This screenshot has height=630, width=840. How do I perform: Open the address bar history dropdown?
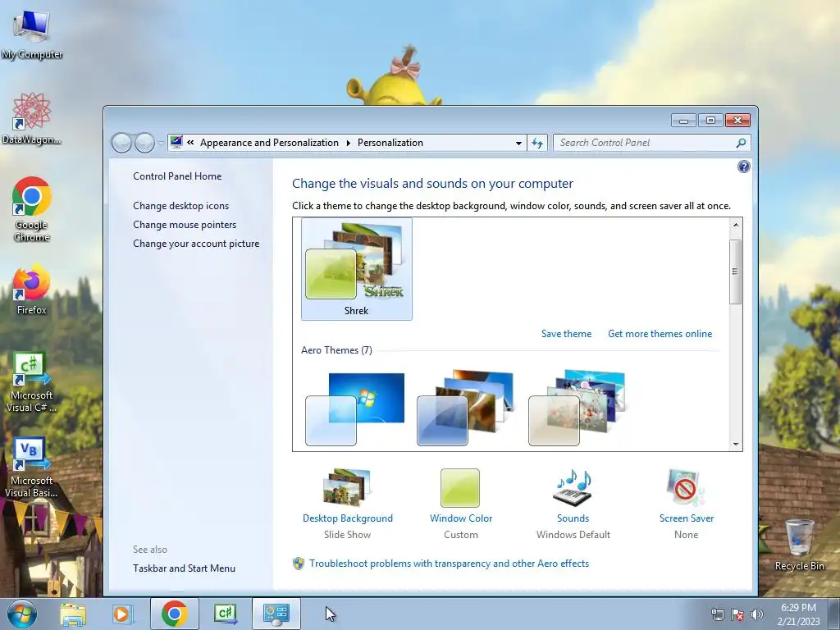pyautogui.click(x=518, y=143)
